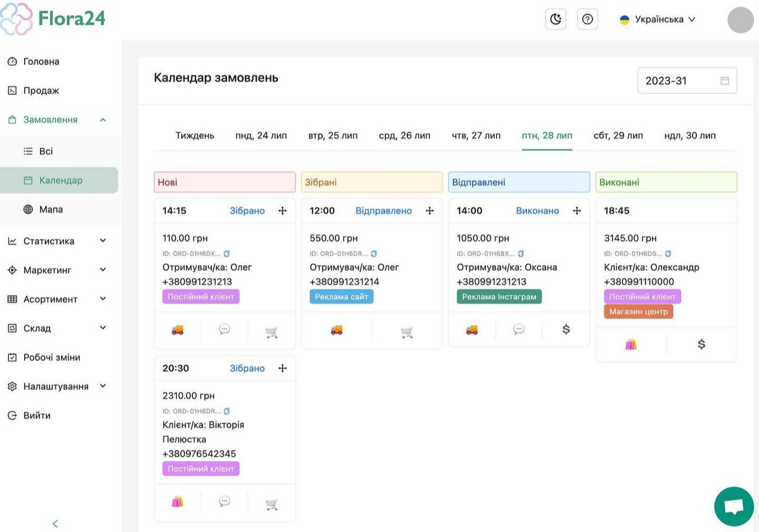Image resolution: width=759 pixels, height=532 pixels.
Task: Copy the ID of the 1050.00 грн order
Action: [521, 254]
